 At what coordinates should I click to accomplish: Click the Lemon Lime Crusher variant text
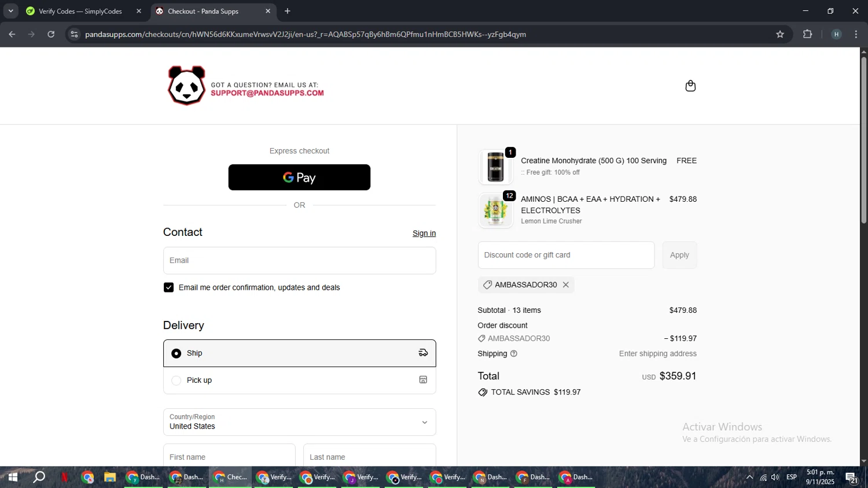pyautogui.click(x=551, y=221)
